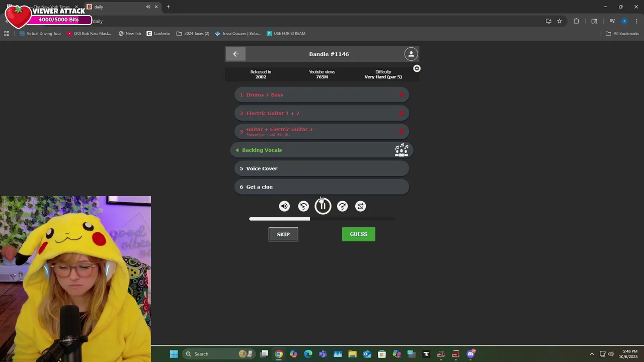Click the choir icon on Backing Vocals
This screenshot has height=362, width=644.
click(401, 150)
